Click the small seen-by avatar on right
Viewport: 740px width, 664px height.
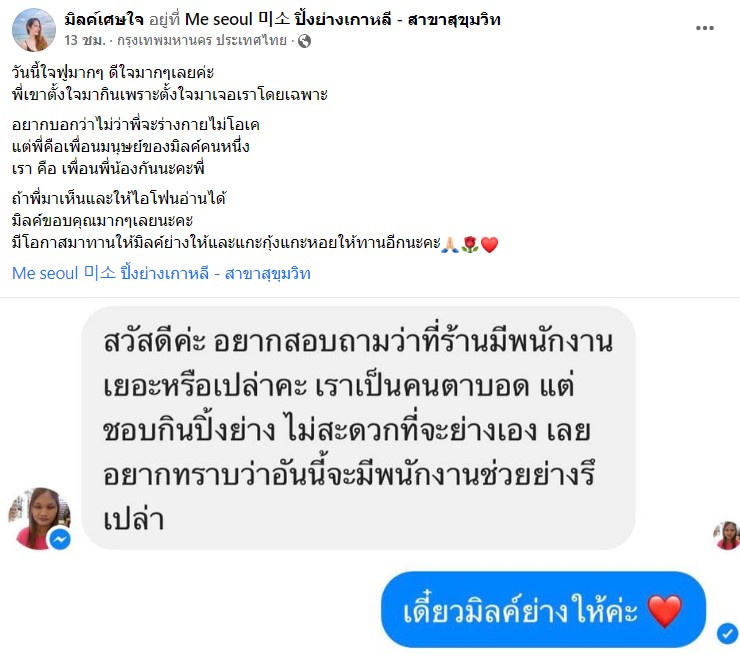(727, 535)
